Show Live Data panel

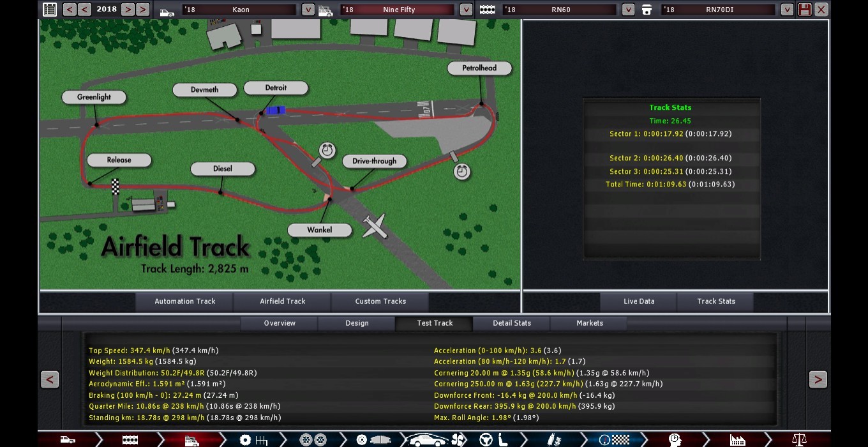point(639,301)
